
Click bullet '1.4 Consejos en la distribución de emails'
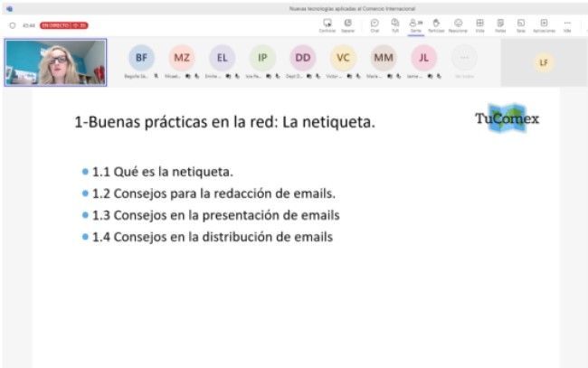(x=213, y=237)
